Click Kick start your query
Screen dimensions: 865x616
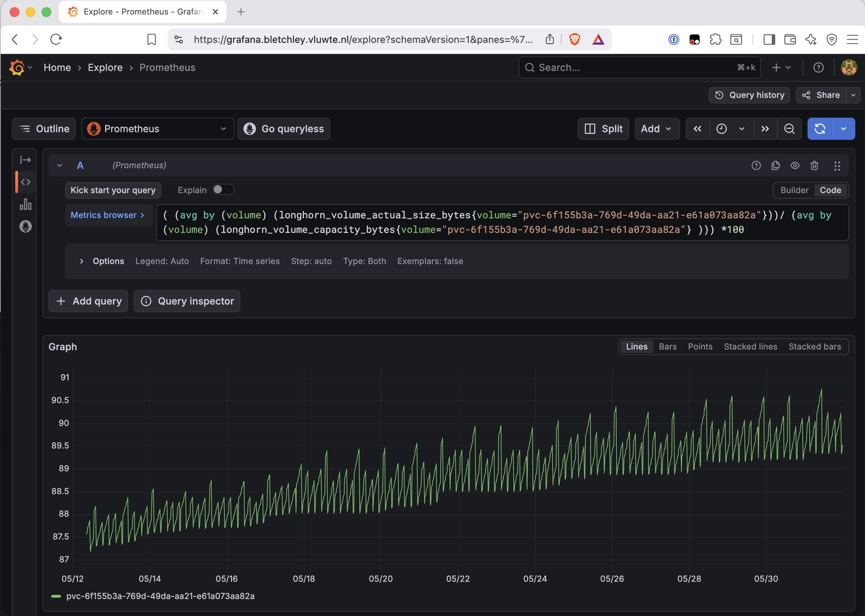click(x=113, y=190)
